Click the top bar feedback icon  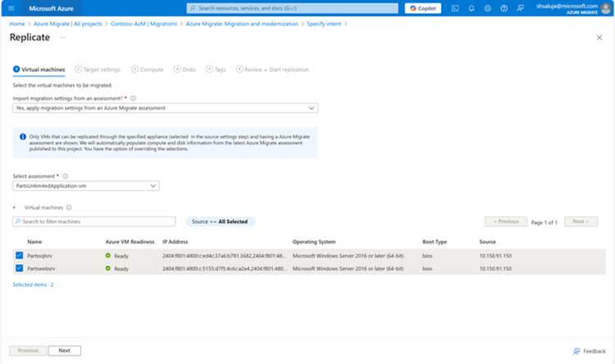tap(521, 8)
